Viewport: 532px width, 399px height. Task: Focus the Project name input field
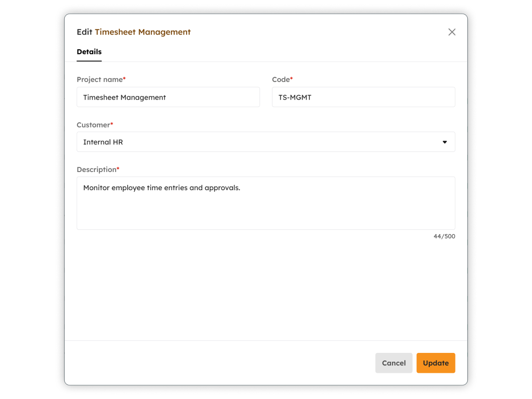pos(168,97)
